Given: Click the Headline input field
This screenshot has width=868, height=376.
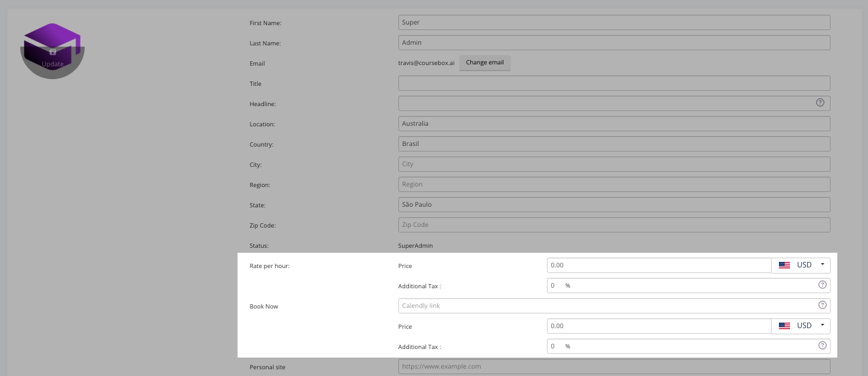Looking at the screenshot, I should [614, 103].
